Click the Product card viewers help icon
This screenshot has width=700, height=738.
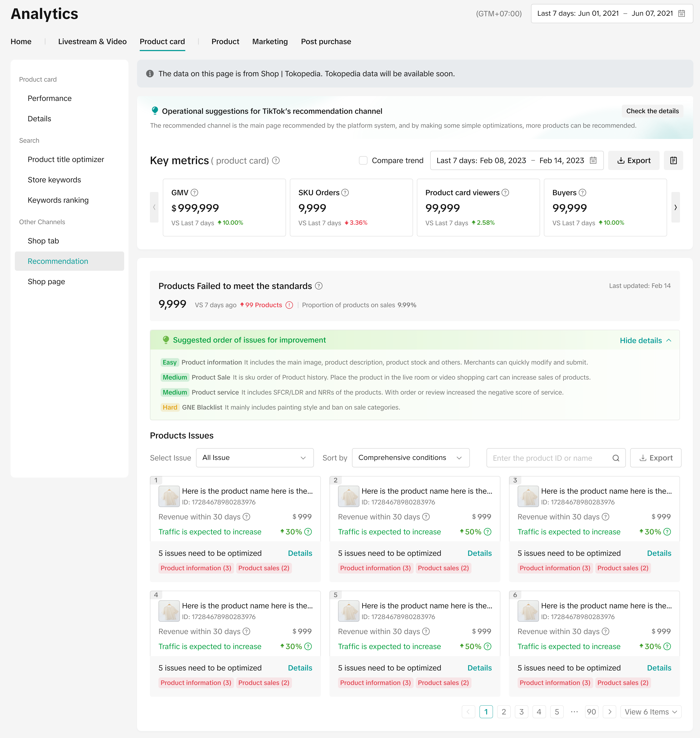pyautogui.click(x=505, y=193)
